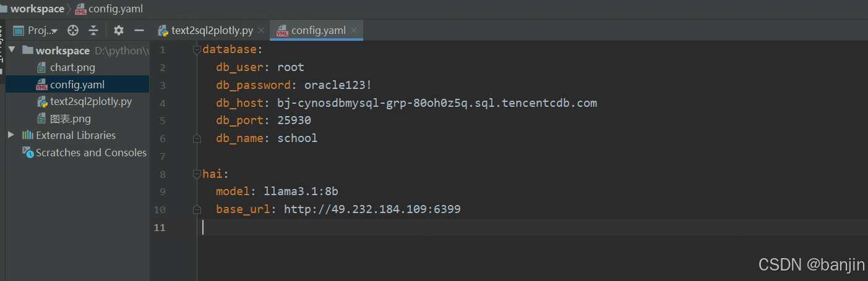Hide the Project tool window
Screen dimensions: 868x281
139,30
